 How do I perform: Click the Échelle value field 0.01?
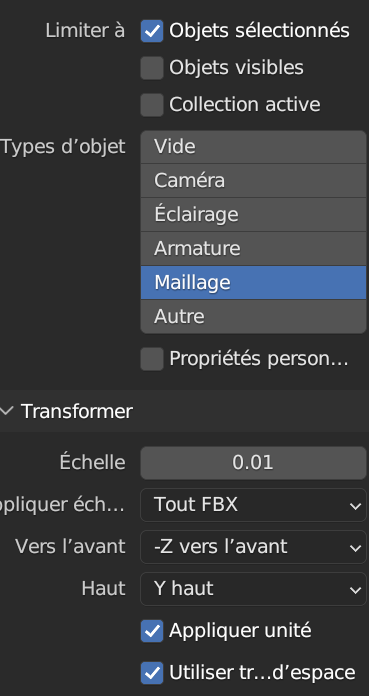[x=254, y=463]
